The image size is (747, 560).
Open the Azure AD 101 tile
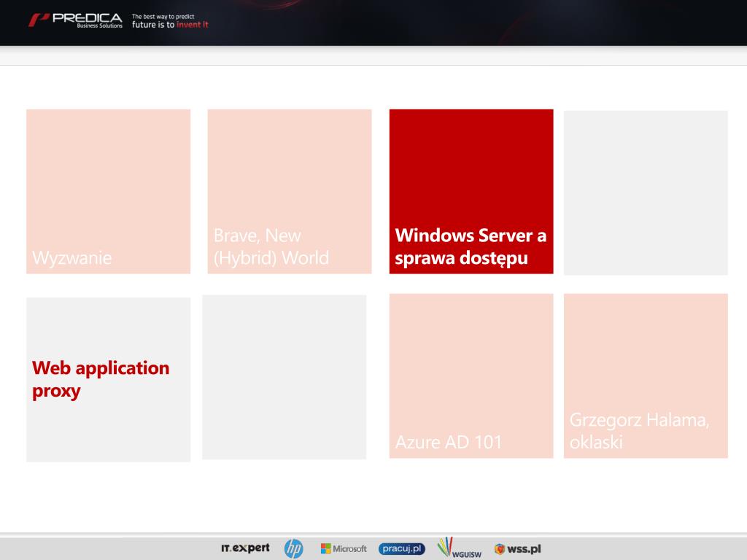pos(471,376)
